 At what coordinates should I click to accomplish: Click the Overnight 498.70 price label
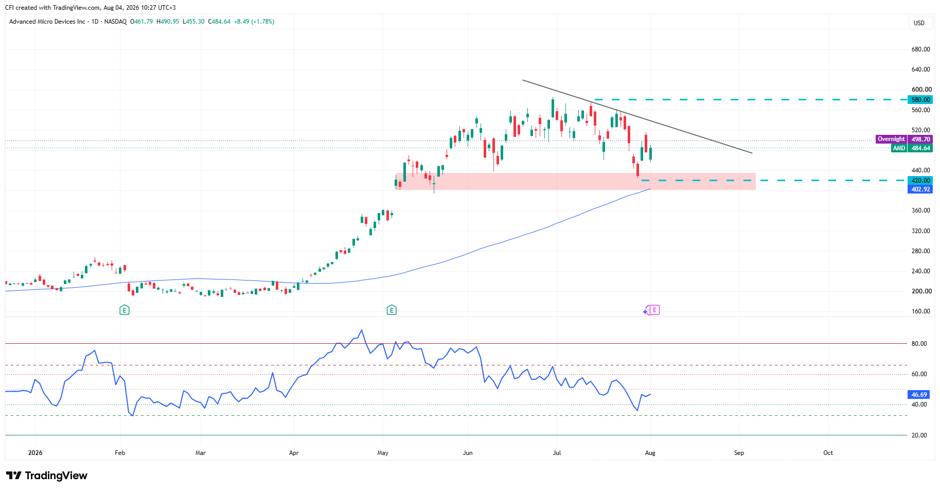(x=904, y=139)
